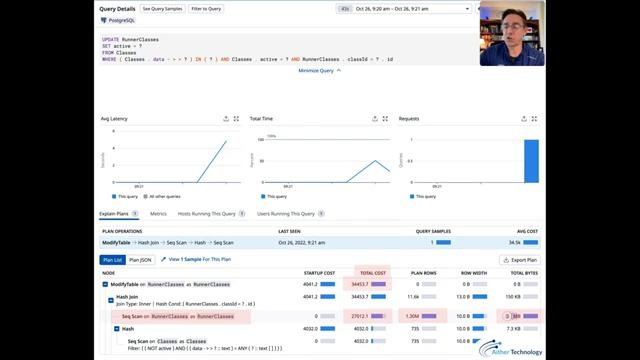The width and height of the screenshot is (640, 360).
Task: Click Avg Cost column header
Action: (527, 231)
